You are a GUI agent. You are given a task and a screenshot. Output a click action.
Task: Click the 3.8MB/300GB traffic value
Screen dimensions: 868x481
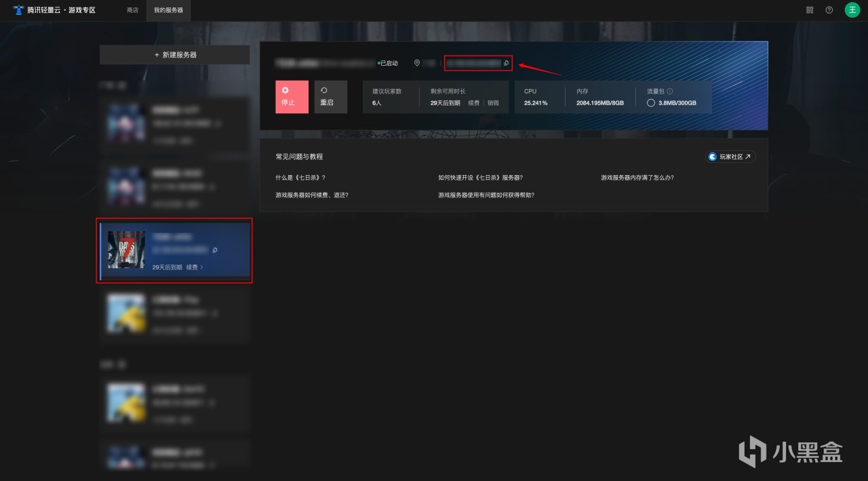click(x=677, y=103)
